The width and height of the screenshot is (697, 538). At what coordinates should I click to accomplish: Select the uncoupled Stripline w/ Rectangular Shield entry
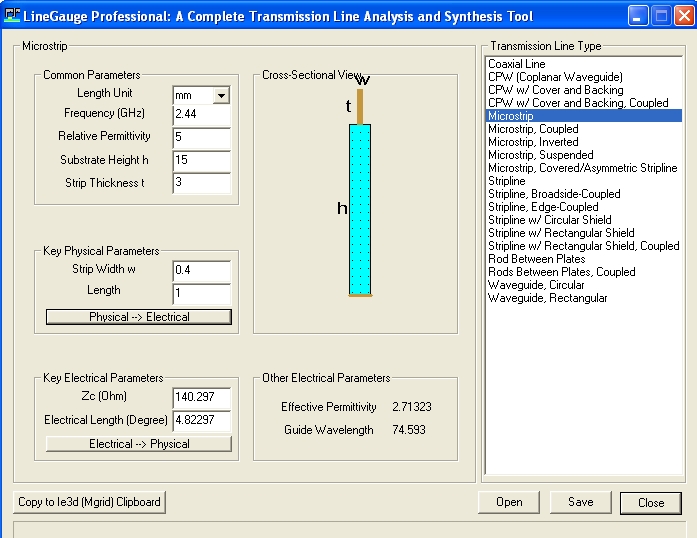(584, 233)
